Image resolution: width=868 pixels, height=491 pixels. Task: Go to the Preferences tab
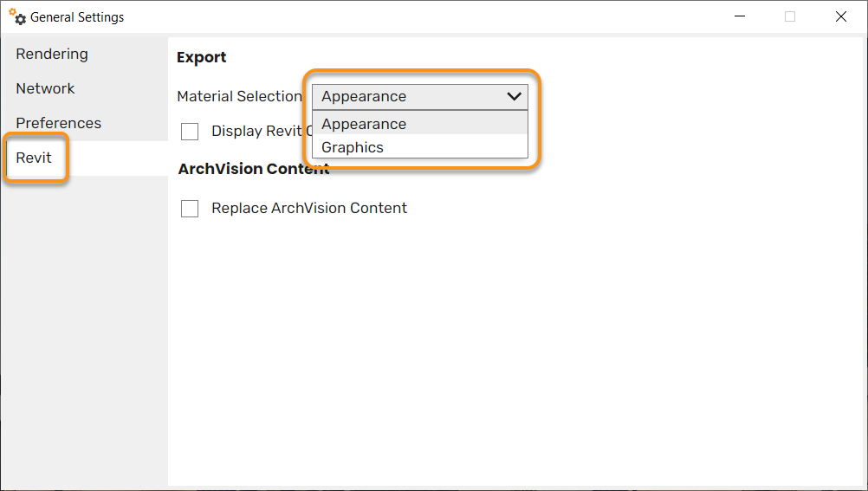(x=59, y=123)
